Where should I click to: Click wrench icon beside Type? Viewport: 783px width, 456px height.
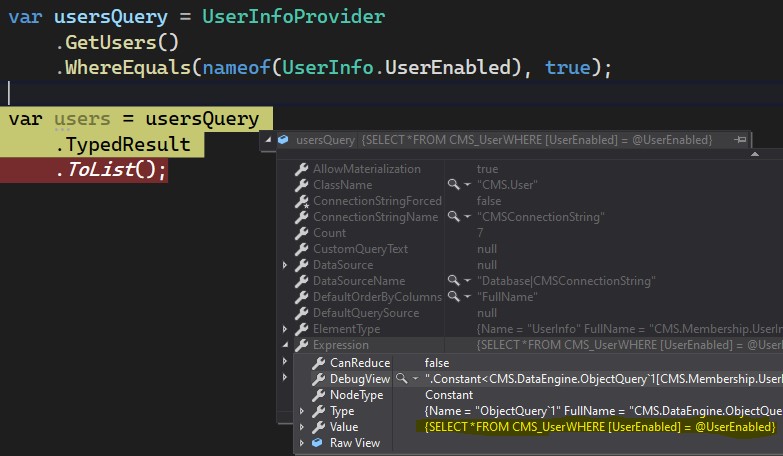[318, 411]
